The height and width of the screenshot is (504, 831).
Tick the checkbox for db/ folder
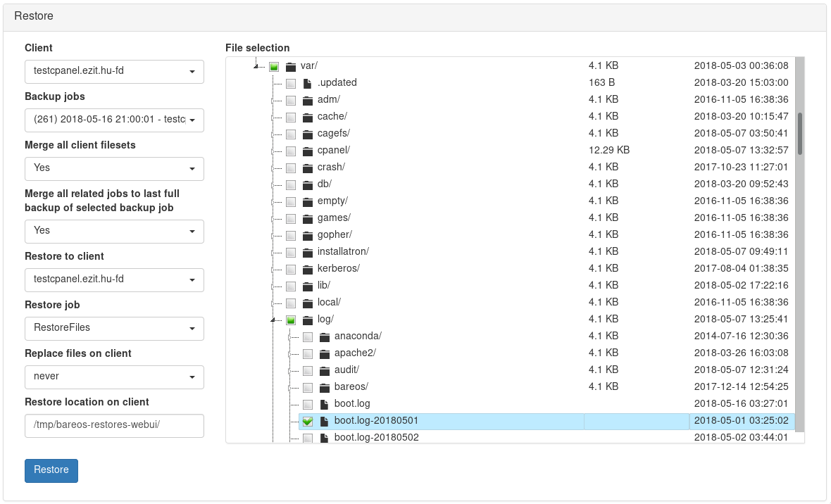point(291,184)
